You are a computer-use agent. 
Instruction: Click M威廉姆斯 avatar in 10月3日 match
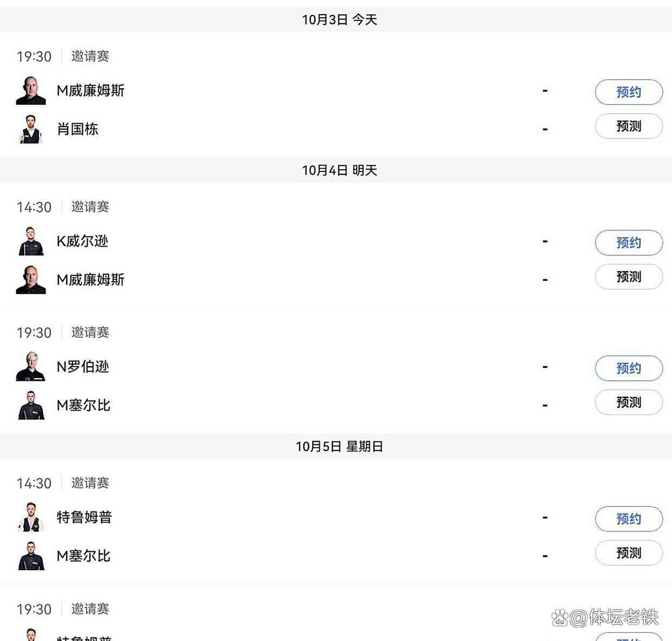[x=31, y=90]
